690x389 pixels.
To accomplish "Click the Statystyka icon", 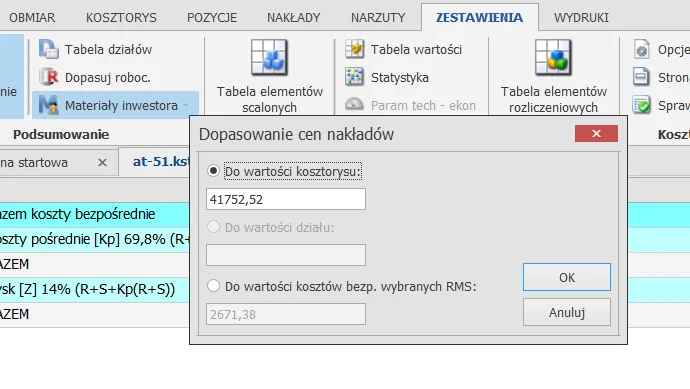I will 354,77.
